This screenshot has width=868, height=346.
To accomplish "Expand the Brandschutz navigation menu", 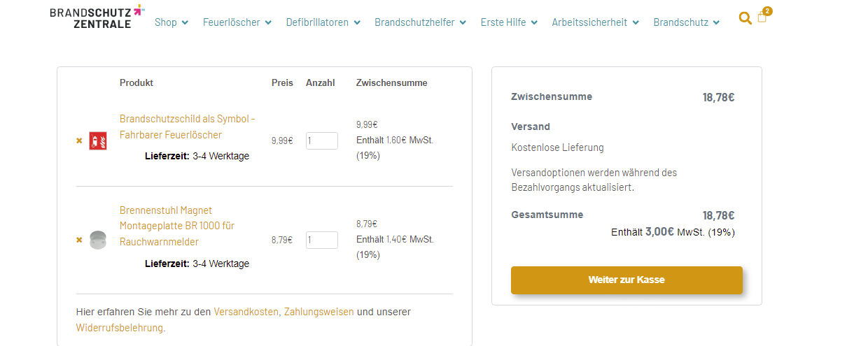I will [x=686, y=22].
